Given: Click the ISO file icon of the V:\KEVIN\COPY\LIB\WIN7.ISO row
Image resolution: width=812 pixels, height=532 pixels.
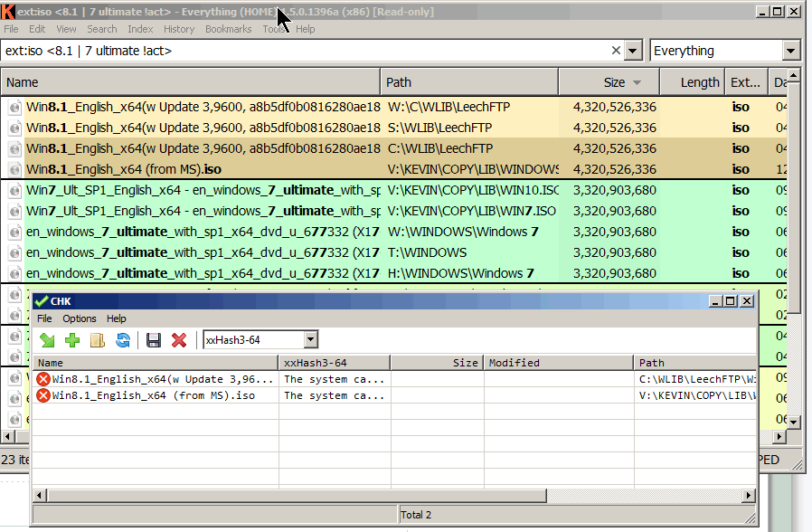Looking at the screenshot, I should click(15, 212).
